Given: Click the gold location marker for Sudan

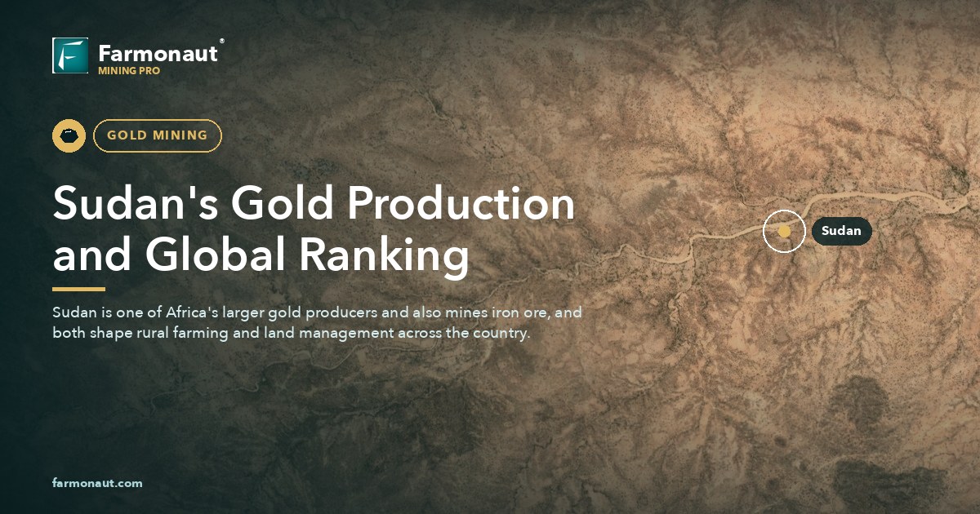Looking at the screenshot, I should point(784,231).
